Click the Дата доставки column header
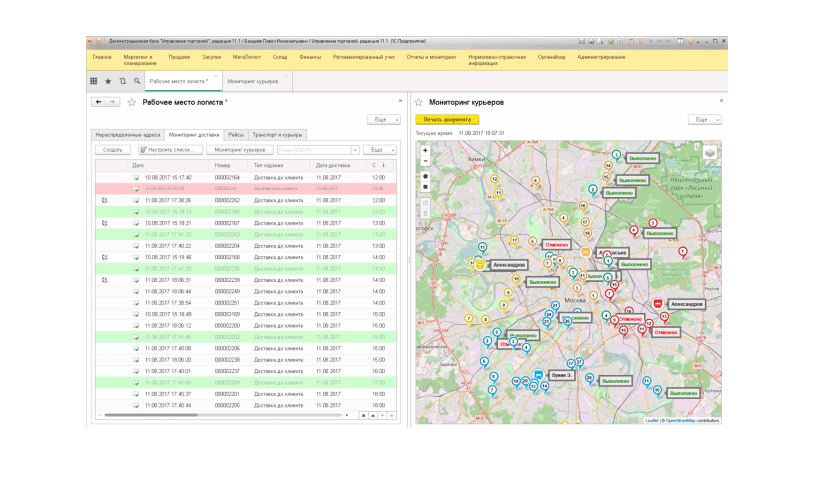Image resolution: width=814 pixels, height=496 pixels. pyautogui.click(x=338, y=165)
